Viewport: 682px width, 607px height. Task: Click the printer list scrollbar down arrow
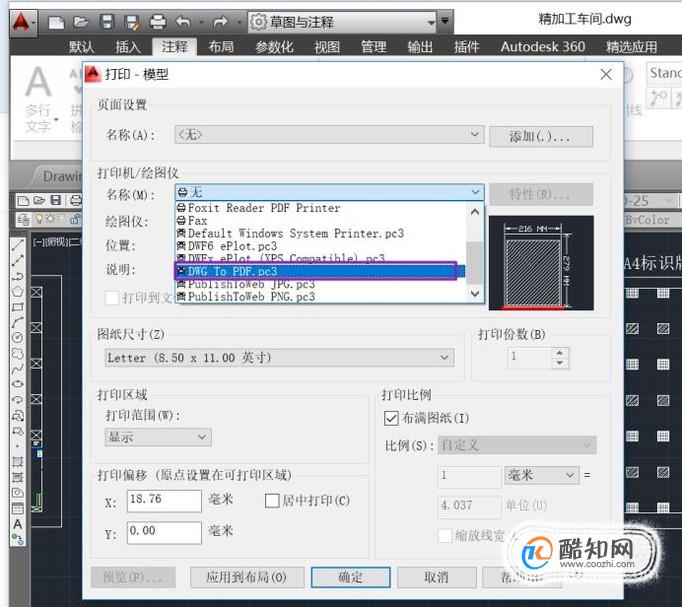475,293
